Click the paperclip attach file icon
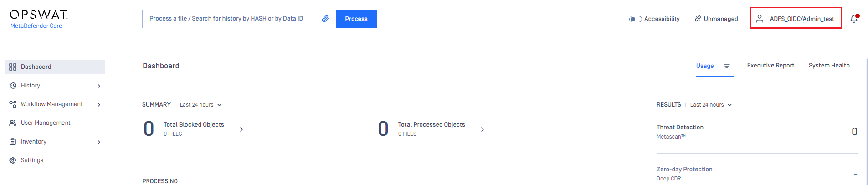868x185 pixels. click(325, 19)
